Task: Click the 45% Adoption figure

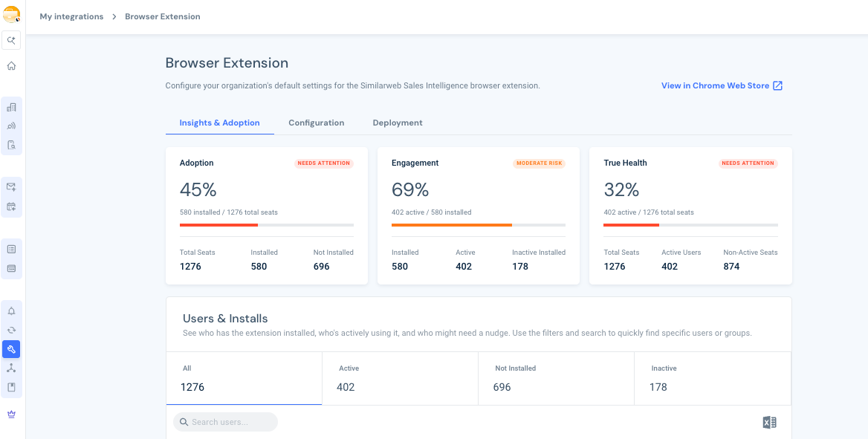Action: pos(198,190)
